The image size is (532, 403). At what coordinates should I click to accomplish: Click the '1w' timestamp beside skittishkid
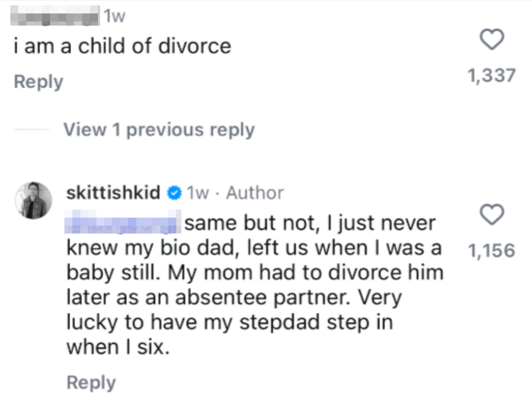(x=198, y=193)
